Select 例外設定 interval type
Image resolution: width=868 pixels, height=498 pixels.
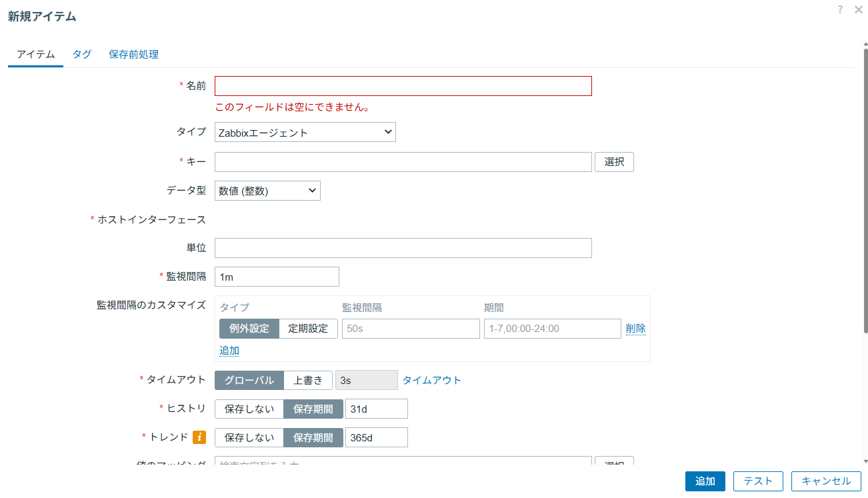pos(249,329)
